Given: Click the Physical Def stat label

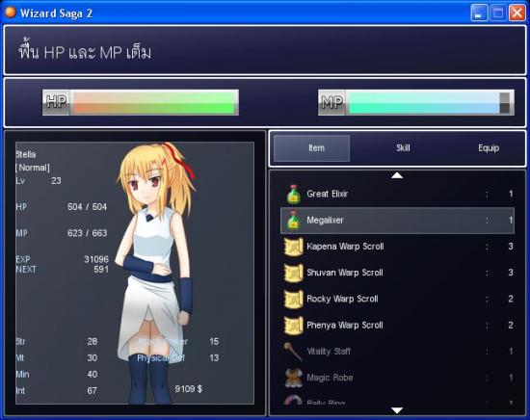Looking at the screenshot, I should click(161, 357).
